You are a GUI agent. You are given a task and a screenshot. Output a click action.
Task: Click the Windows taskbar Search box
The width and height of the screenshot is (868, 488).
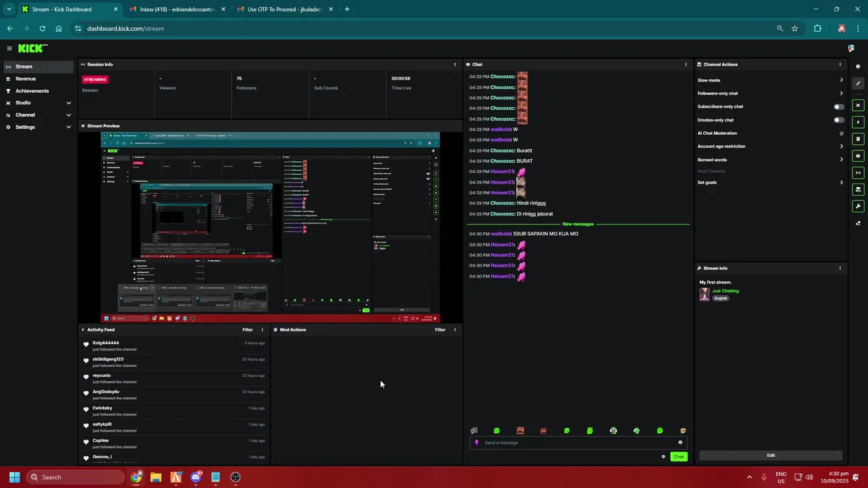[76, 477]
